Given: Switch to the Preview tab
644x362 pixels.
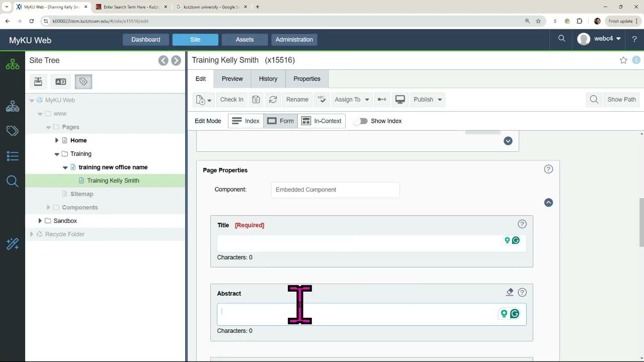Looking at the screenshot, I should pos(232,79).
